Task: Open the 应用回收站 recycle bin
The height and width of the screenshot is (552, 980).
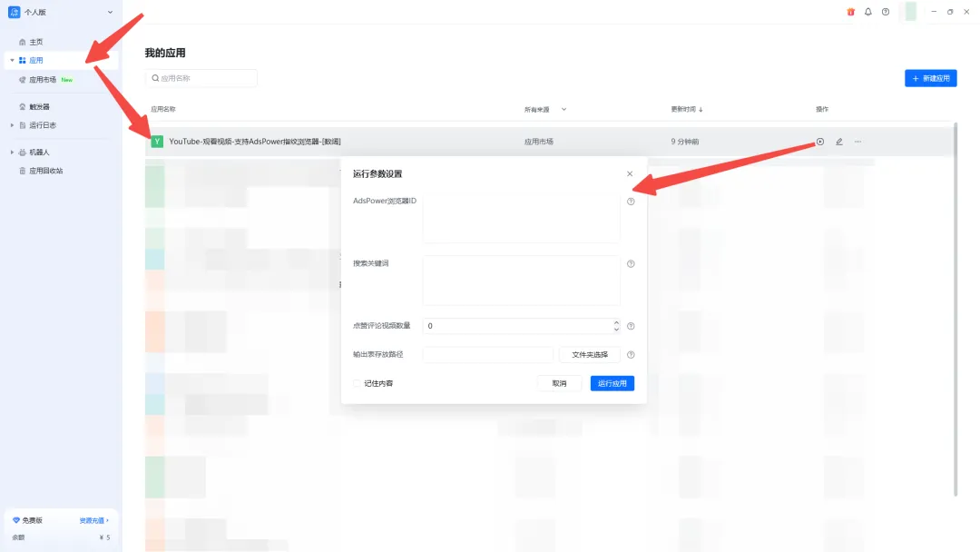Action: (x=45, y=171)
